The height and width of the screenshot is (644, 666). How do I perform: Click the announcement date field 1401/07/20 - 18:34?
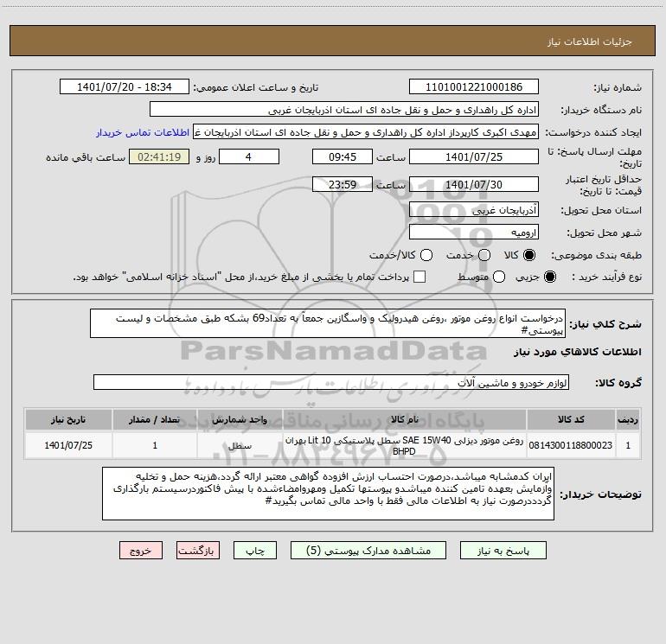coord(125,86)
